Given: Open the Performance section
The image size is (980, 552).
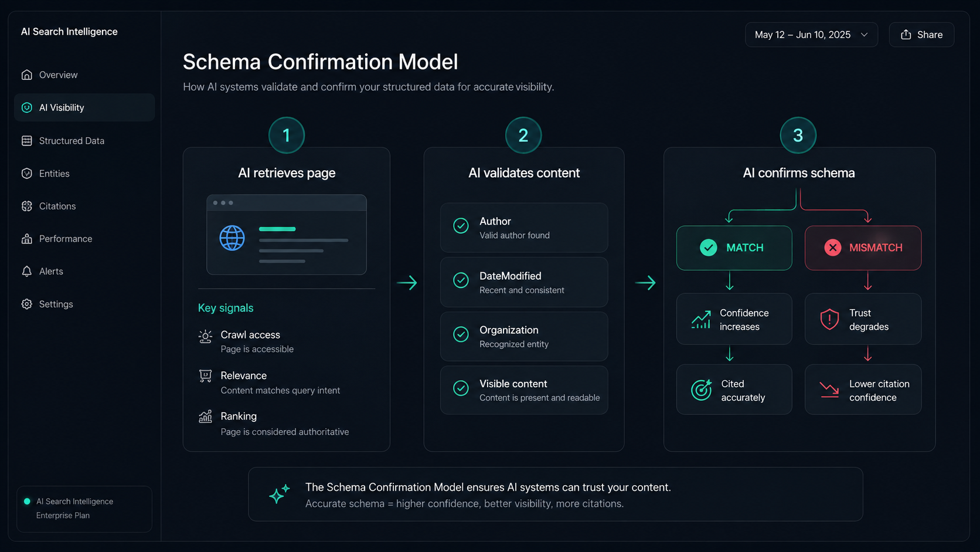Looking at the screenshot, I should click(84, 239).
